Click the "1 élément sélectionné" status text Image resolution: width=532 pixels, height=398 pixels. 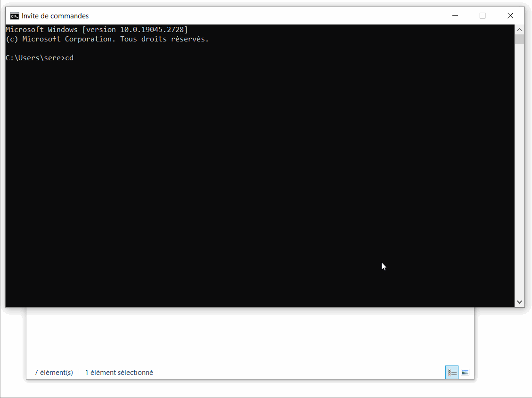pyautogui.click(x=119, y=373)
